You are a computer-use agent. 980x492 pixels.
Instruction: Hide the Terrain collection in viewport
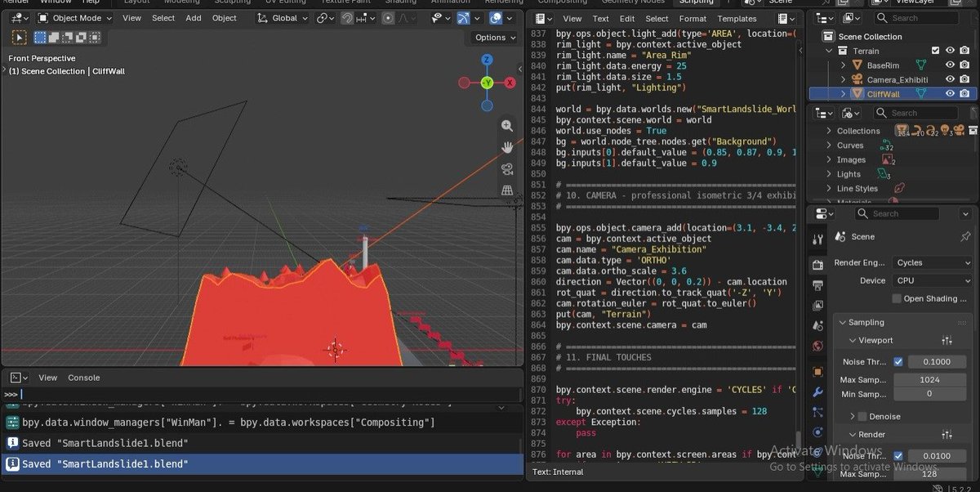[951, 51]
